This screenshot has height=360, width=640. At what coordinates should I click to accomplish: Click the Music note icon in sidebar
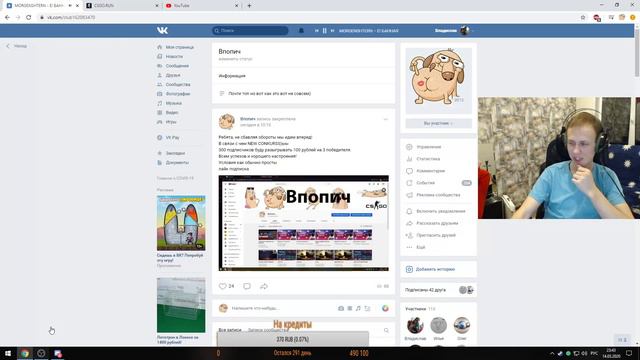160,103
